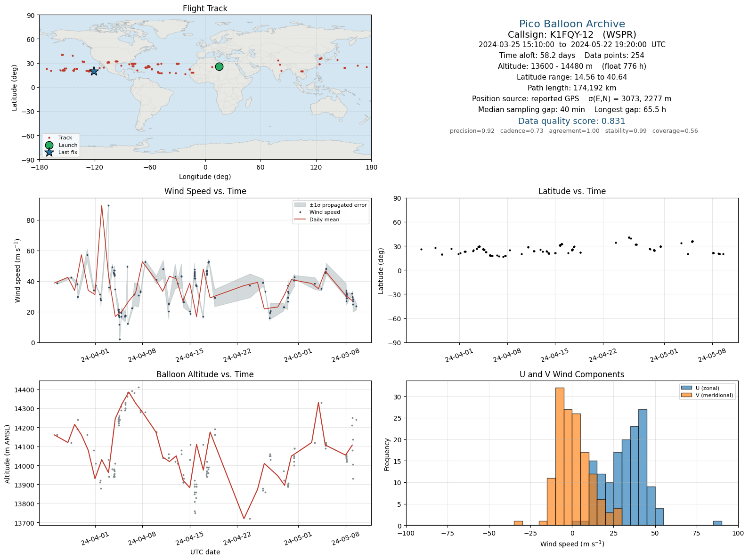This screenshot has height=560, width=749.
Task: Click the "Callsign: K1FQY-12 (WSPR)" line
Action: (572, 34)
